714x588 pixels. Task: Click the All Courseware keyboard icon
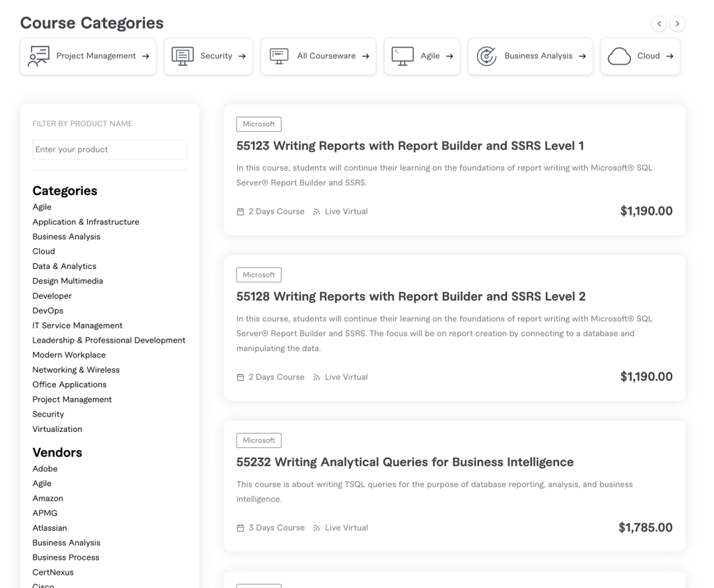pos(279,56)
